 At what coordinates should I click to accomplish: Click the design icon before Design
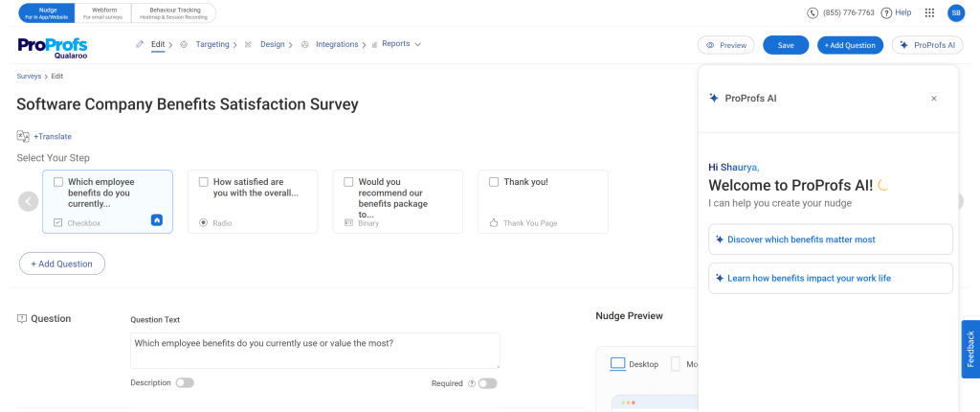[248, 44]
